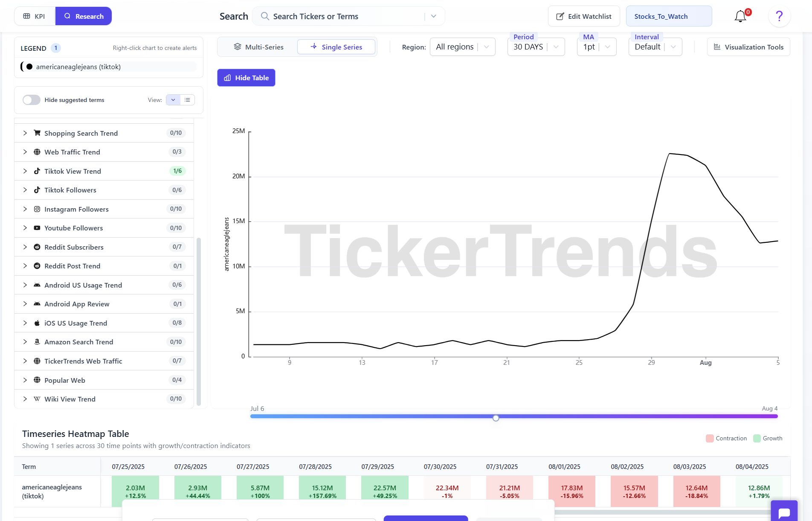Click the Edit Watchlist button
The image size is (812, 521).
(584, 16)
